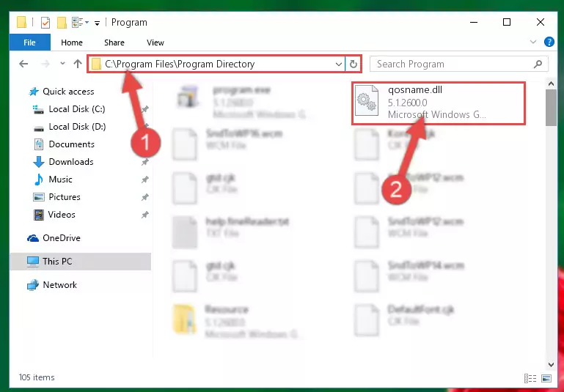Click scrollbar down arrow

click(x=551, y=364)
